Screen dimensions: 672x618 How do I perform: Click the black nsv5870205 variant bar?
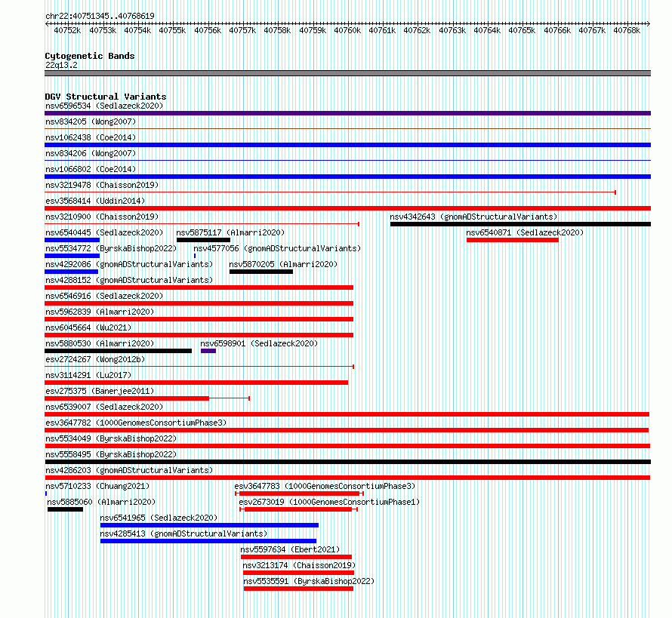tap(261, 272)
